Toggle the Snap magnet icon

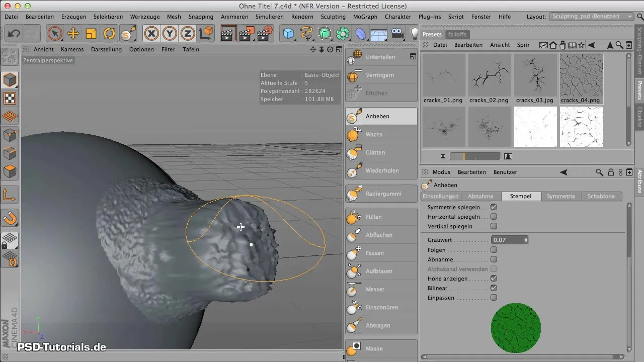pos(10,218)
